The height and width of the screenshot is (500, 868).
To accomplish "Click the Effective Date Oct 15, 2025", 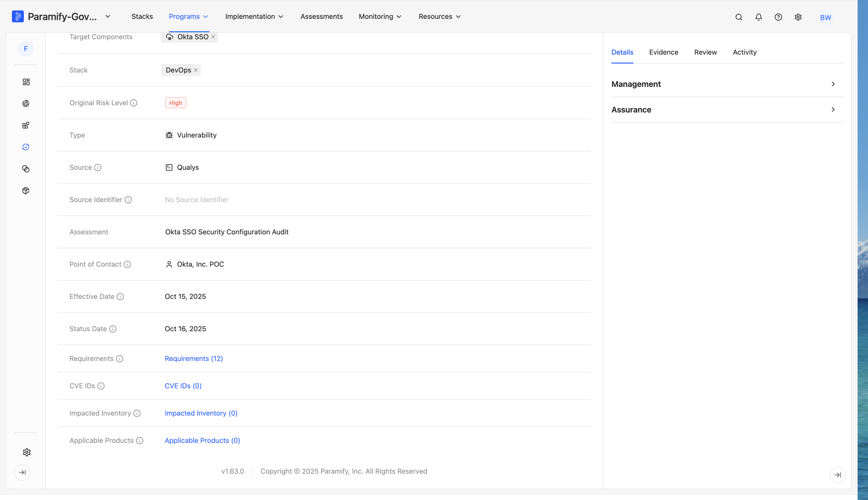I will pos(185,296).
